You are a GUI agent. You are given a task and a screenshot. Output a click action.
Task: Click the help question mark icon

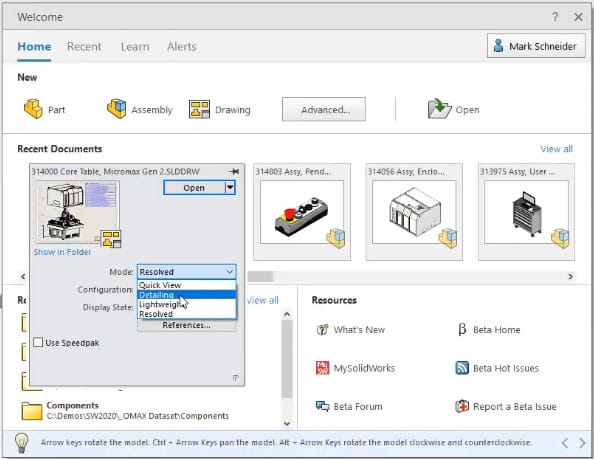(x=555, y=17)
